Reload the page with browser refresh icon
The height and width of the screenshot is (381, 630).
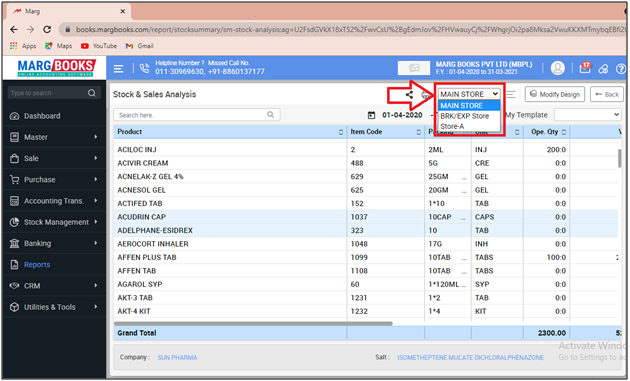click(47, 29)
